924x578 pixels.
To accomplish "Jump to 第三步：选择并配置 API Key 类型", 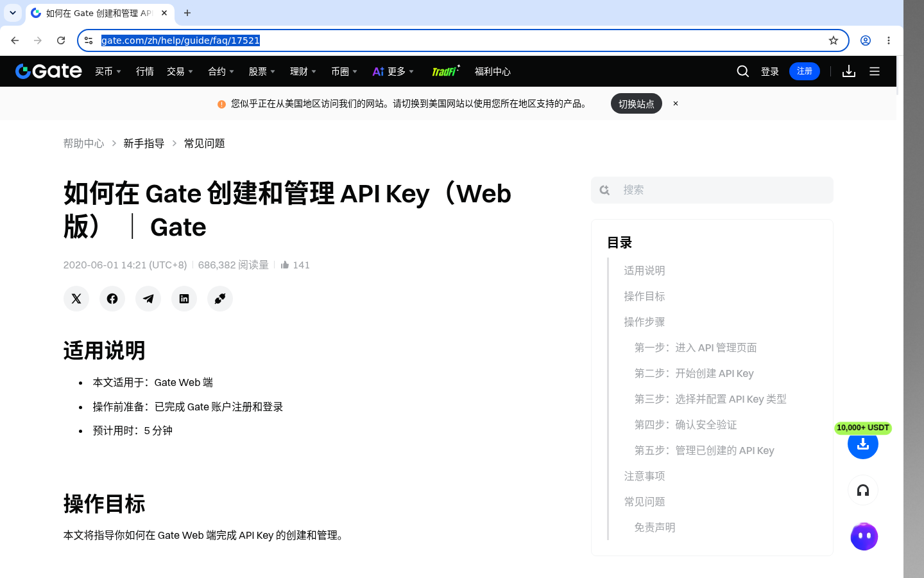I will click(x=710, y=399).
